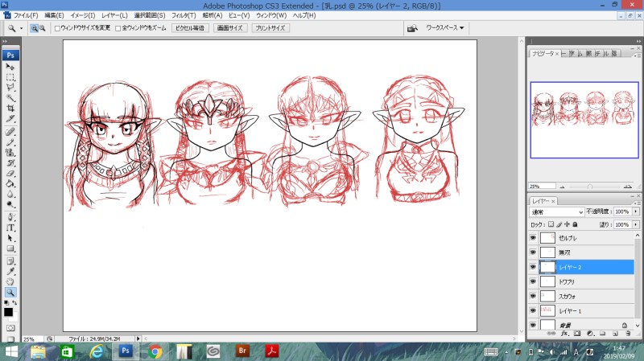Select the Healing Brush tool

(x=10, y=132)
